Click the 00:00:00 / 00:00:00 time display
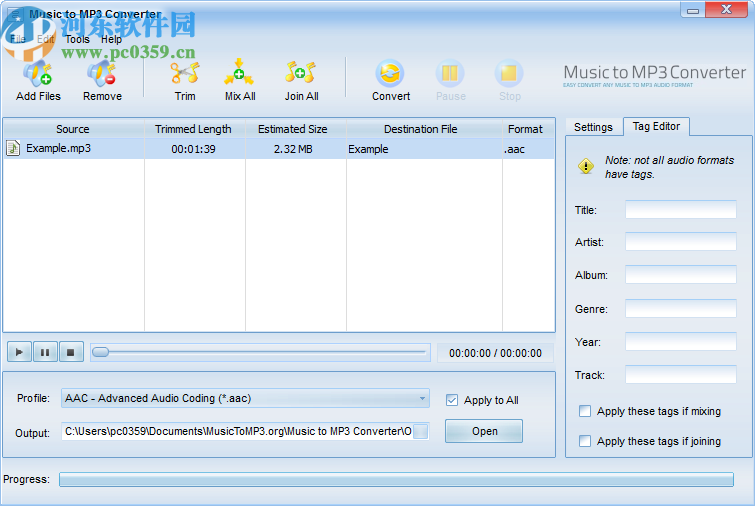This screenshot has height=506, width=755. pos(495,353)
